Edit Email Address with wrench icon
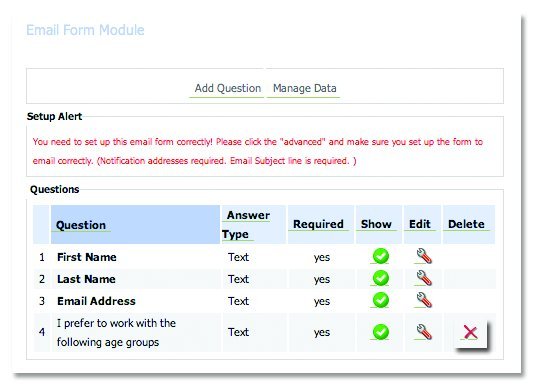Screen dimensions: 541x391 coord(424,300)
